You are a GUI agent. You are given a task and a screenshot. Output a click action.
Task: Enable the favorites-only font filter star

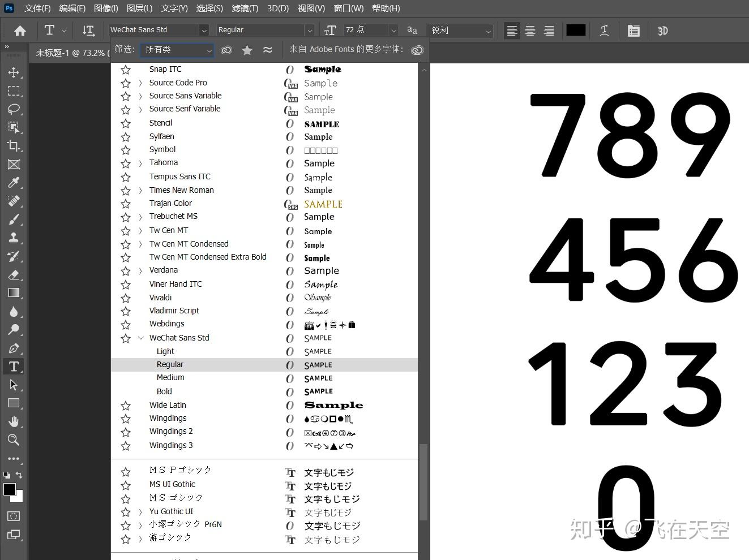point(247,50)
